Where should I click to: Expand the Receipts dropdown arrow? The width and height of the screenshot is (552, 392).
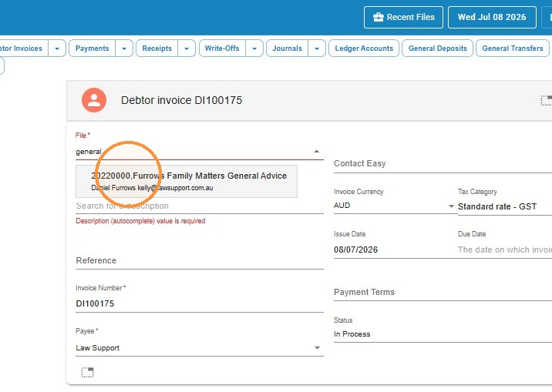(x=187, y=49)
